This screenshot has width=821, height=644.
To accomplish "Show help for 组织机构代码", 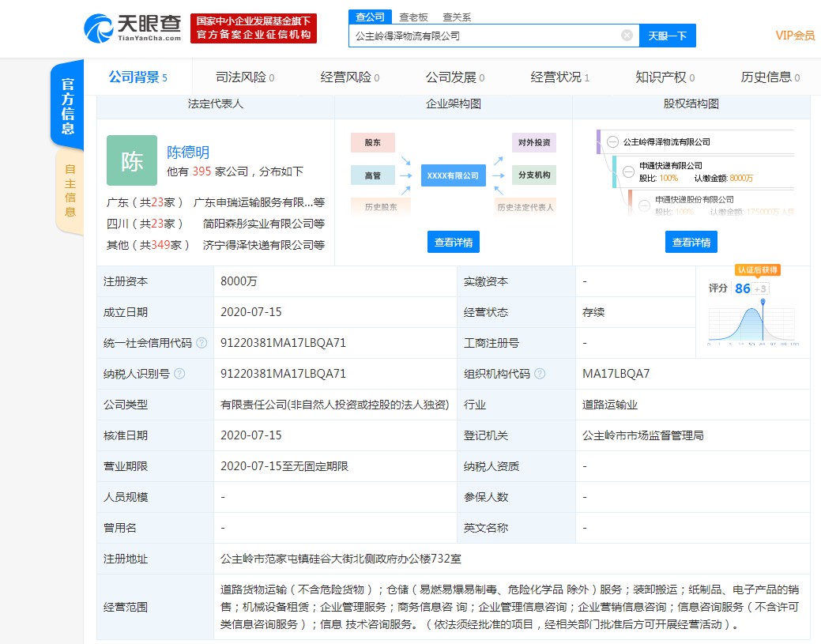I will click(540, 374).
